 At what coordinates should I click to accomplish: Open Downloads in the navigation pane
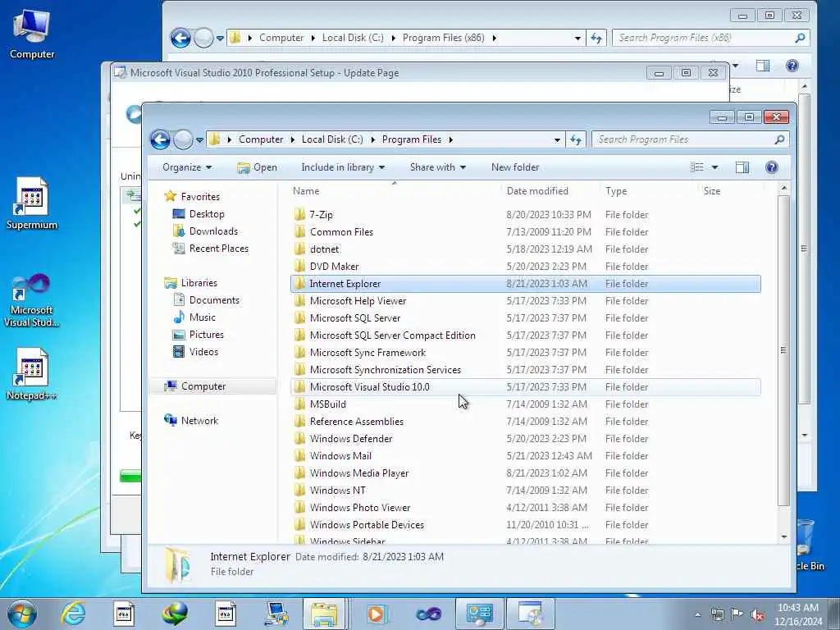(x=213, y=231)
